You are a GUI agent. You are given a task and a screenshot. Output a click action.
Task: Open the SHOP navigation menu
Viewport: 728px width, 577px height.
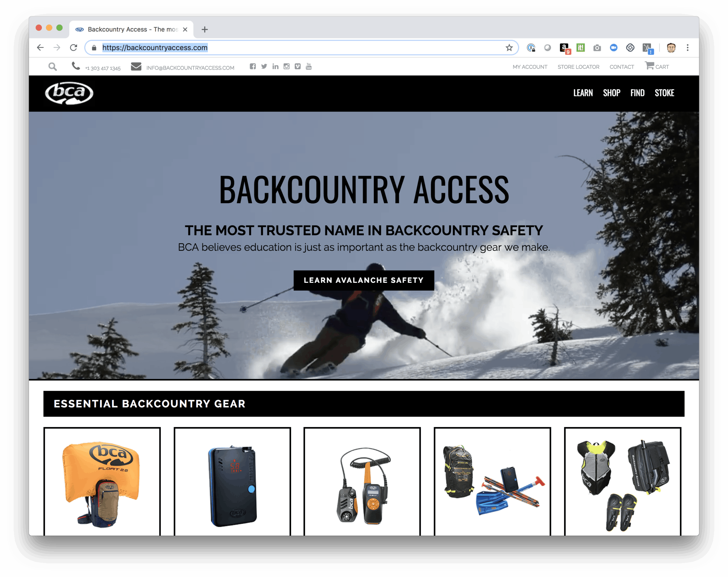coord(611,92)
